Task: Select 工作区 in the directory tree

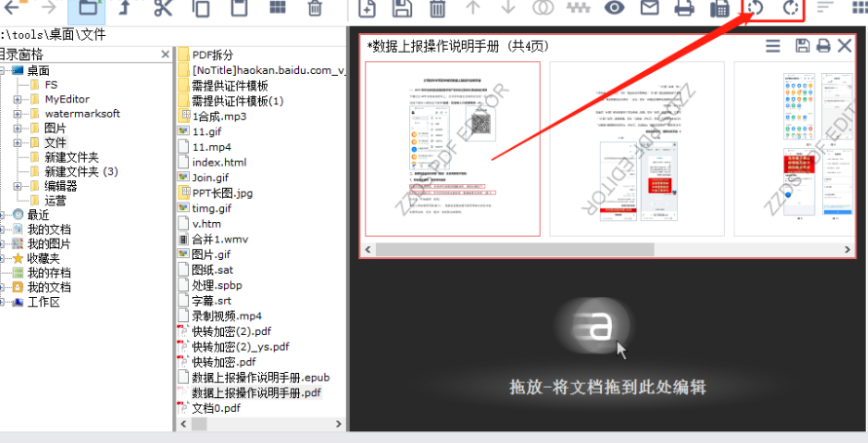Action: point(43,302)
